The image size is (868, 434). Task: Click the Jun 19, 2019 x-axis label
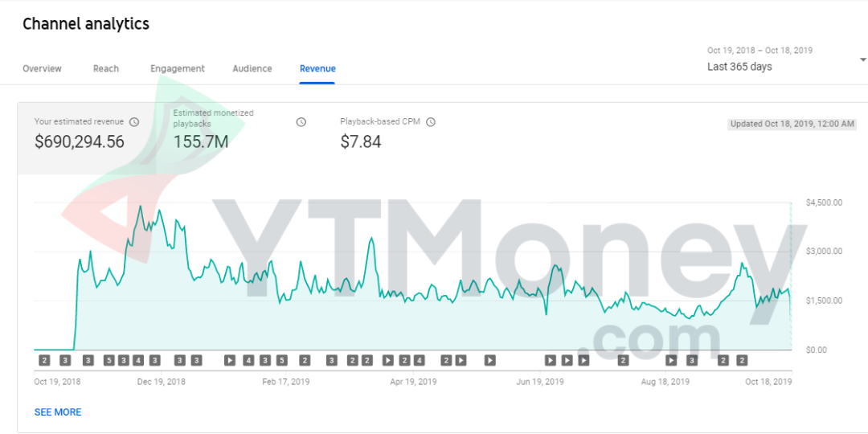point(540,382)
